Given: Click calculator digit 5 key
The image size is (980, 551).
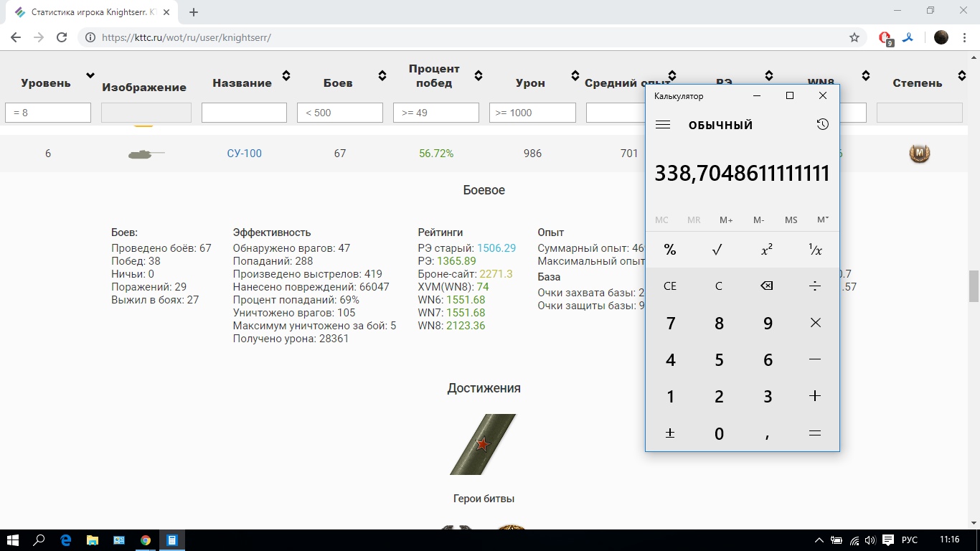Looking at the screenshot, I should pos(718,359).
